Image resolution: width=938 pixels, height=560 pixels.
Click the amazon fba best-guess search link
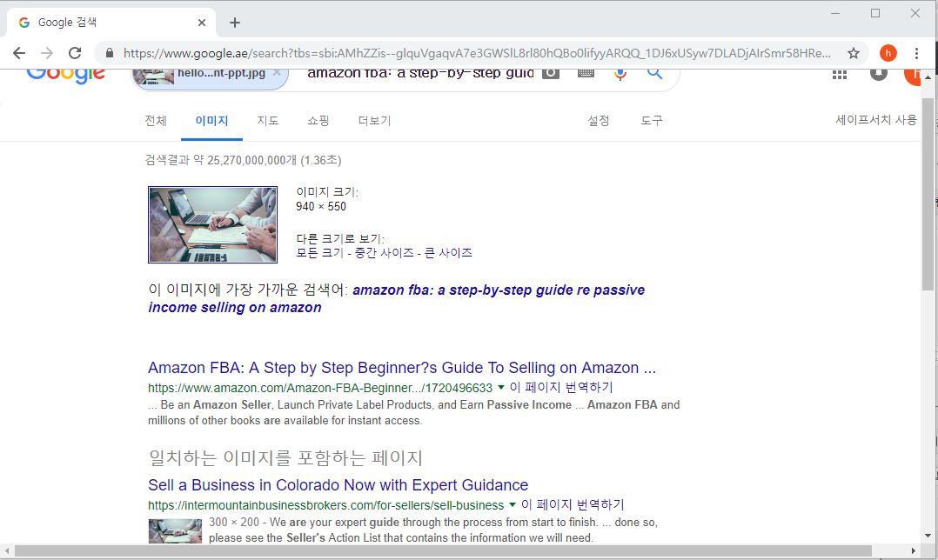(x=397, y=299)
